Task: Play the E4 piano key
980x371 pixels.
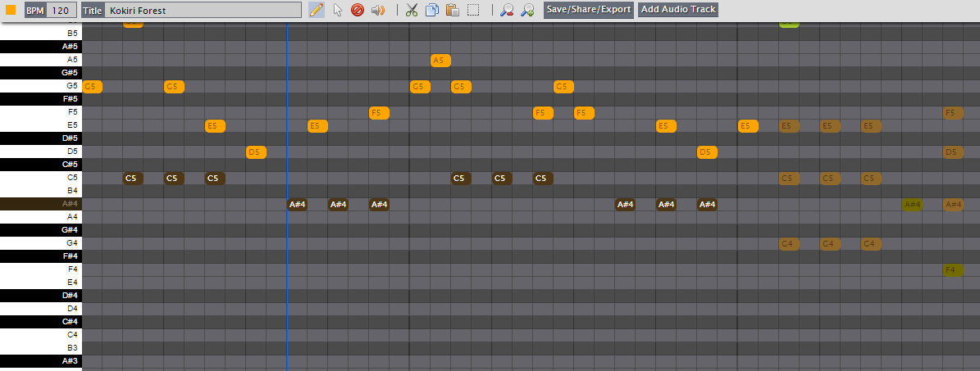Action: point(41,283)
